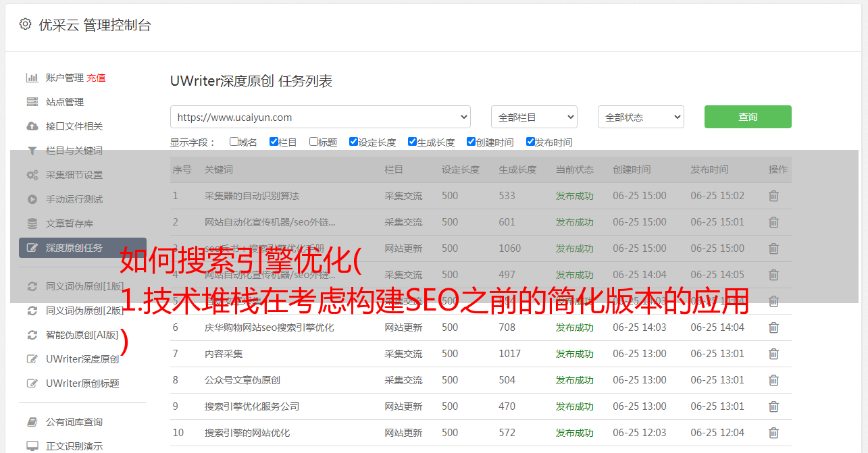
Task: Click the settings gear icon beside 优采云 管理控制台
Action: tap(25, 24)
